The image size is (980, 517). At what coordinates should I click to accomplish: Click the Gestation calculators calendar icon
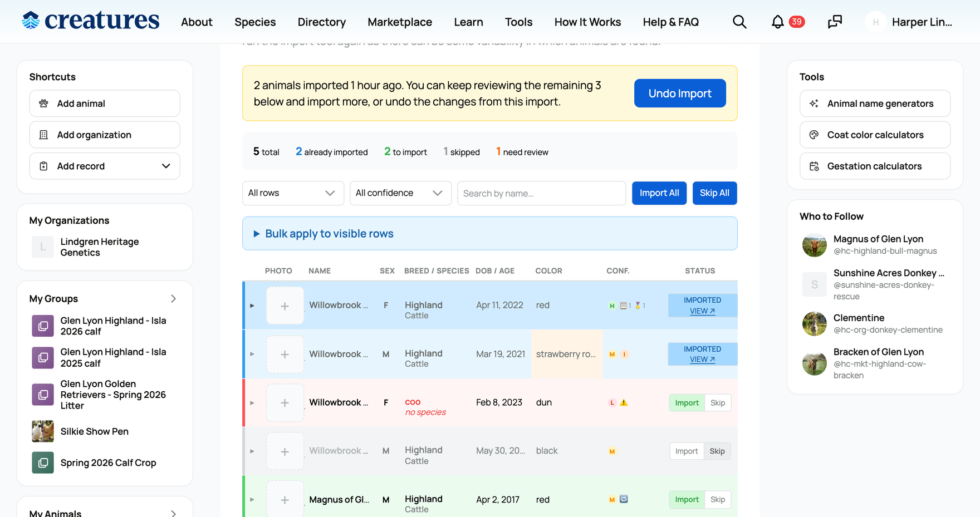814,166
